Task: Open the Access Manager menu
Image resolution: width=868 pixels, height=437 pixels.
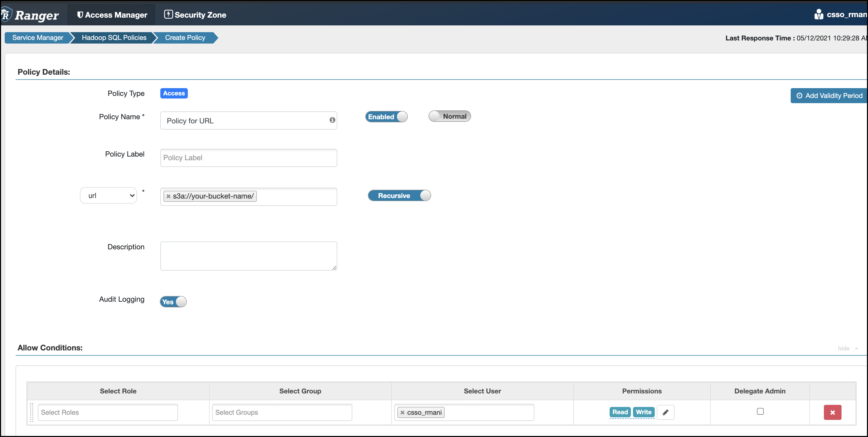Action: [x=112, y=15]
